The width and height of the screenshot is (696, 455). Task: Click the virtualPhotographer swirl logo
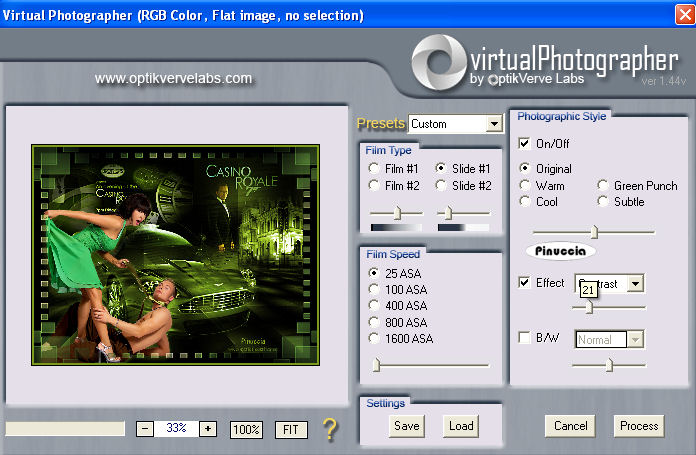coord(439,62)
